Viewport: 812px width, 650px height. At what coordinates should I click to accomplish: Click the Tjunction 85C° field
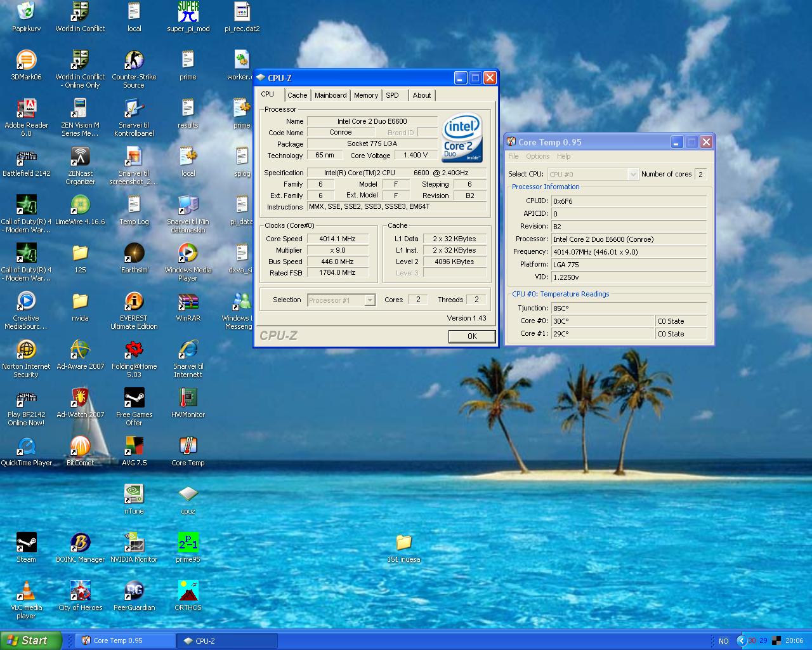tap(629, 308)
